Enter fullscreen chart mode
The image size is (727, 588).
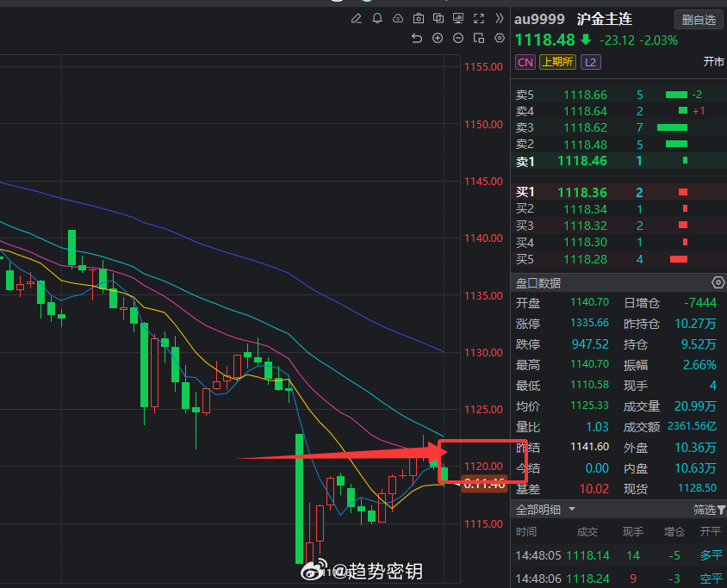[478, 18]
